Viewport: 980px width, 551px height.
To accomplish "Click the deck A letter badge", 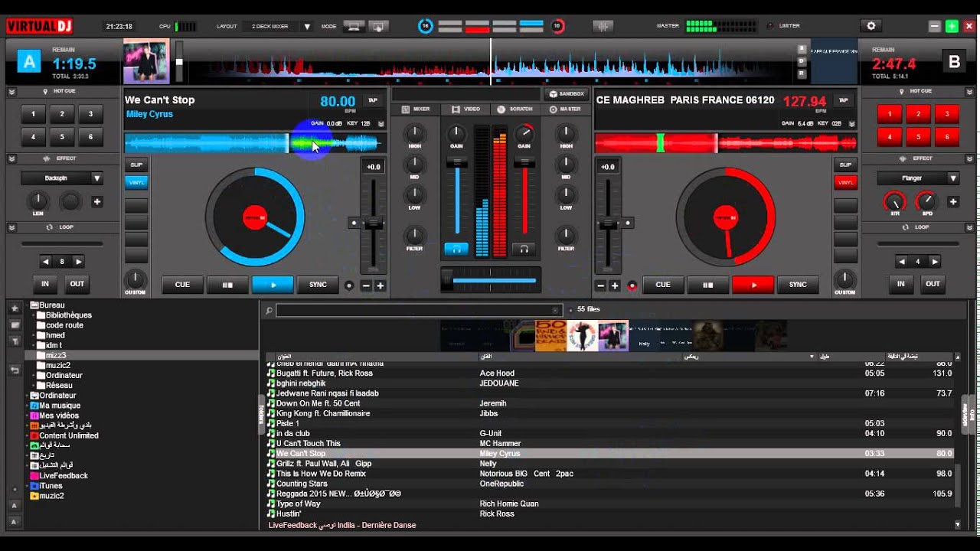I will point(29,62).
